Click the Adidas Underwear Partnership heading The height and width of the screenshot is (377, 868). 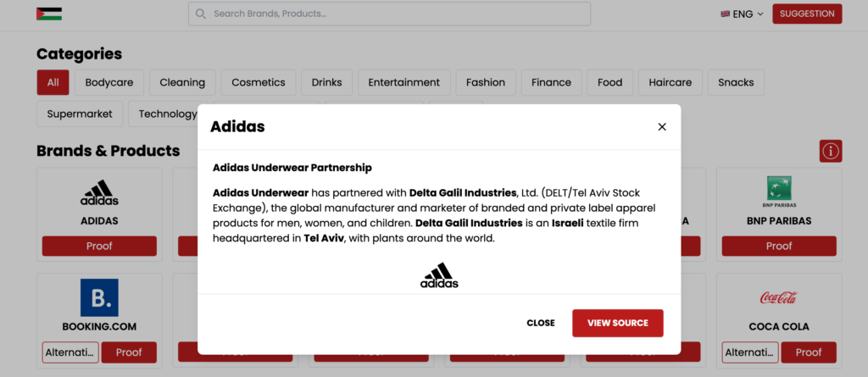click(292, 167)
